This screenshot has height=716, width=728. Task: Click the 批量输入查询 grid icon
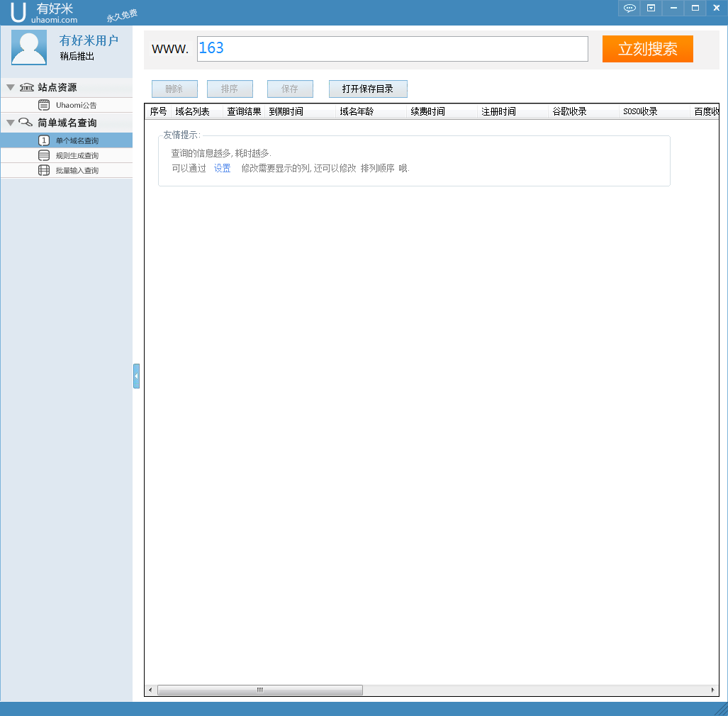(x=44, y=170)
